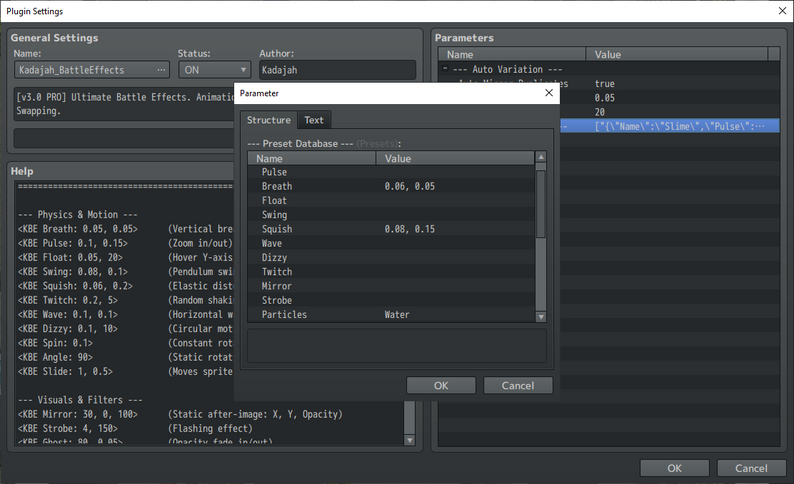Click Value column header in Parameter dialog
Viewport: 794px width, 484px height.
click(x=455, y=158)
